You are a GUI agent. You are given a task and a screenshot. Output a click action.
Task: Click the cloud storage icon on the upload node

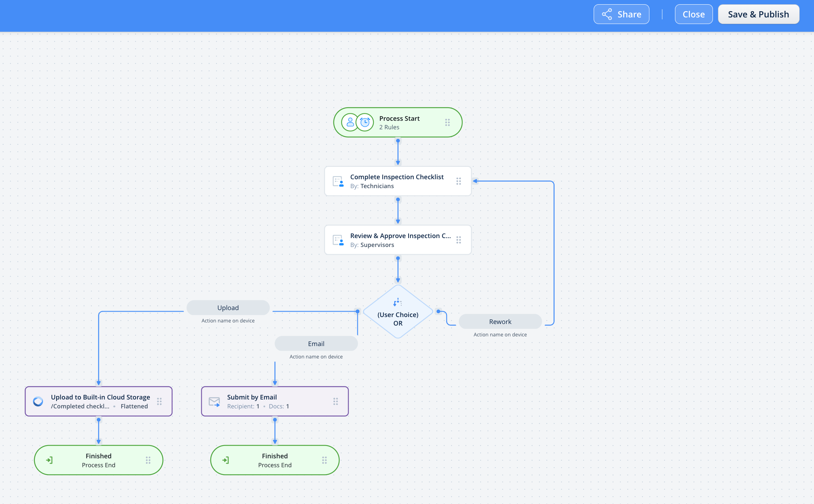click(38, 401)
